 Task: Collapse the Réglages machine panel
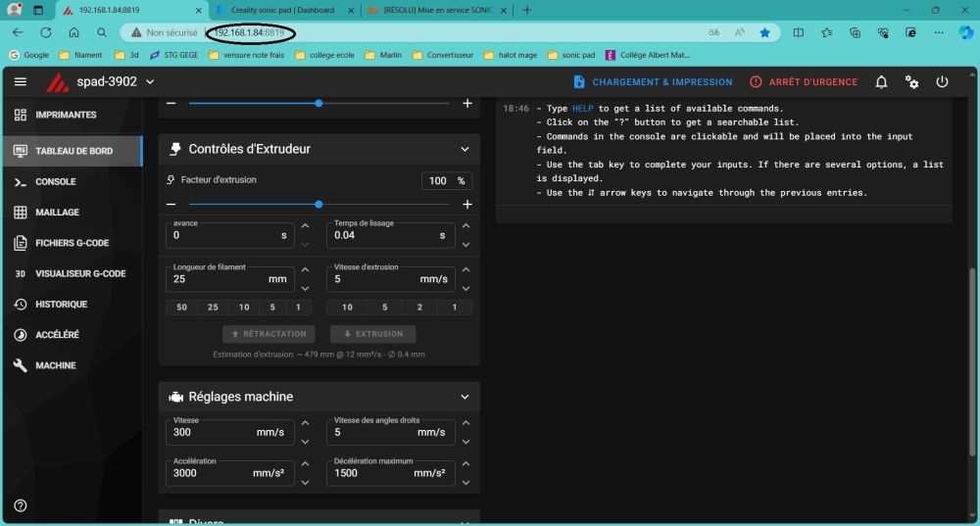tap(465, 397)
